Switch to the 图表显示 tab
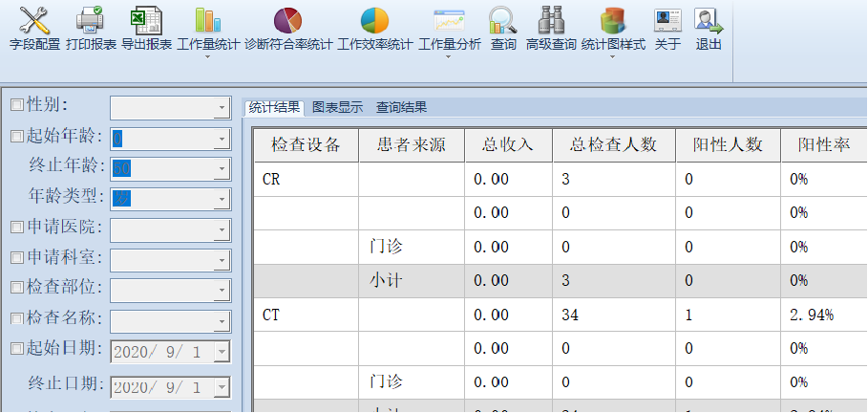 337,107
